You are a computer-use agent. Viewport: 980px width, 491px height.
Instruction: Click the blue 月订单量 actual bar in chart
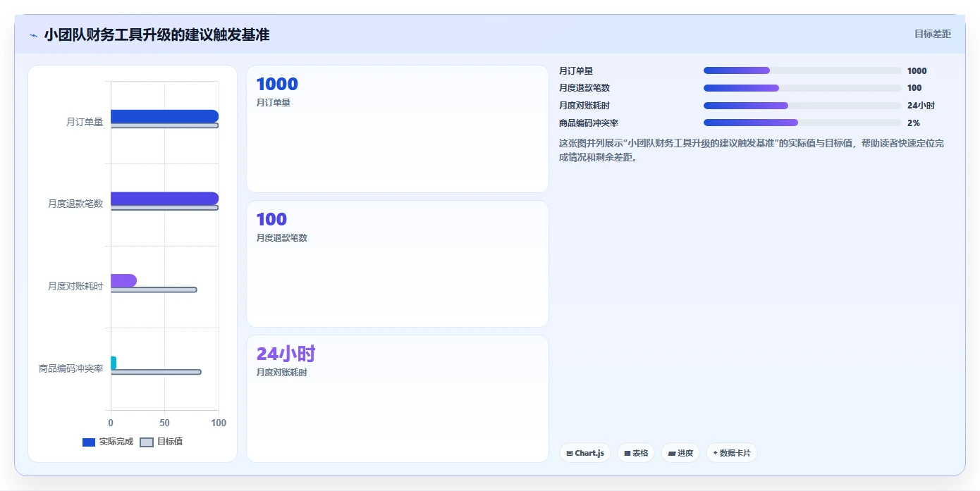click(x=164, y=116)
